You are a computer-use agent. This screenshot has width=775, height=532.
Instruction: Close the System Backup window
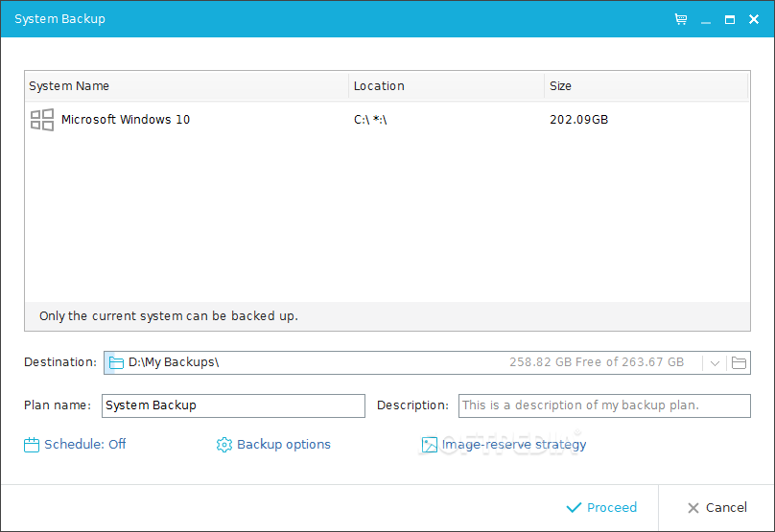pyautogui.click(x=754, y=19)
